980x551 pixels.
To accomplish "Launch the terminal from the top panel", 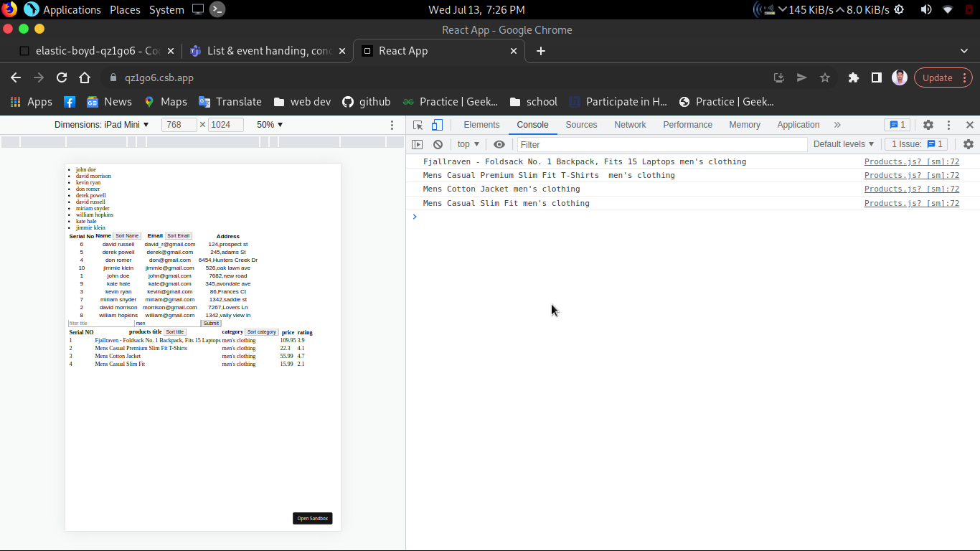I will (x=217, y=9).
